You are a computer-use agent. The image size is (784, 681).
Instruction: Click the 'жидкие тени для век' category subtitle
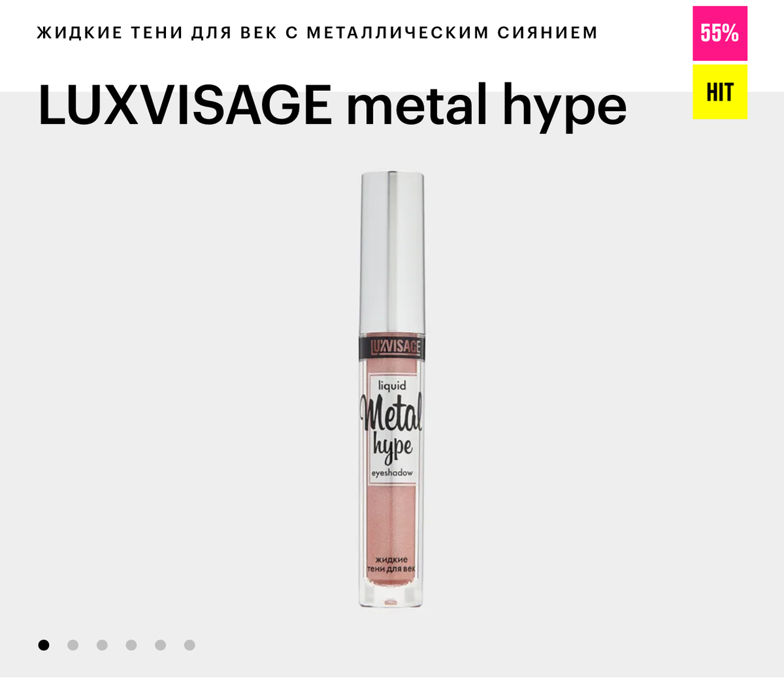(317, 32)
